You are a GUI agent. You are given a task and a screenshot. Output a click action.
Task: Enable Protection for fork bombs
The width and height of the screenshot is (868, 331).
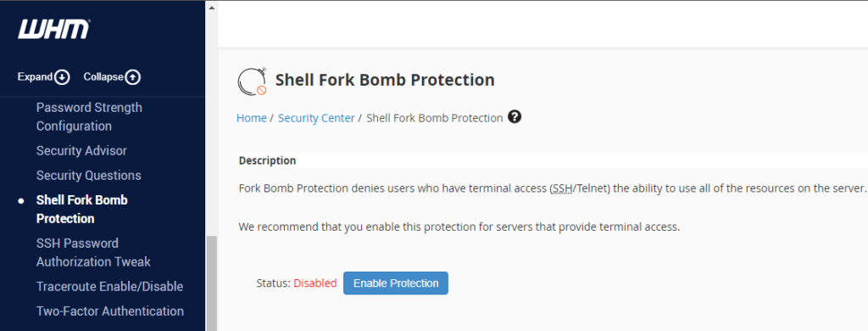pyautogui.click(x=396, y=283)
